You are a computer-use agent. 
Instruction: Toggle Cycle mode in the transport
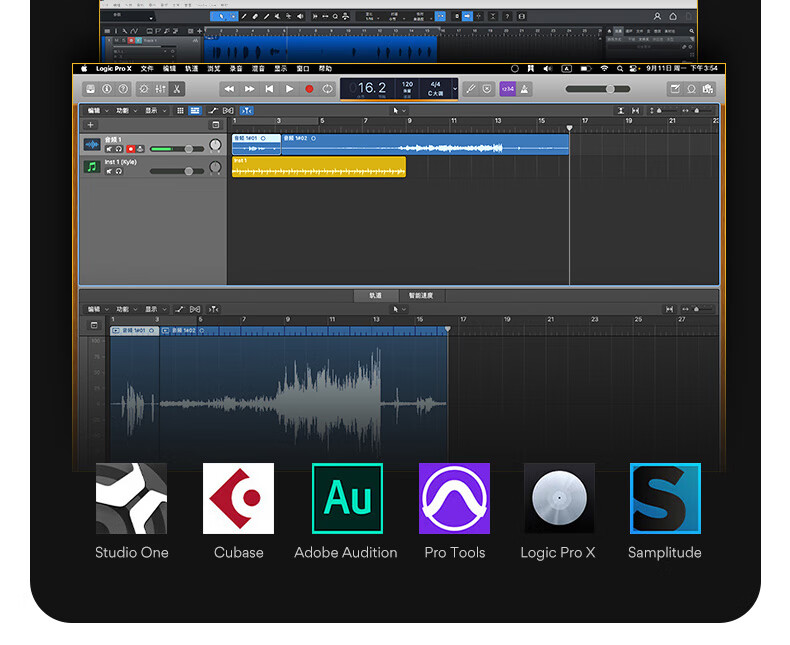pyautogui.click(x=328, y=89)
